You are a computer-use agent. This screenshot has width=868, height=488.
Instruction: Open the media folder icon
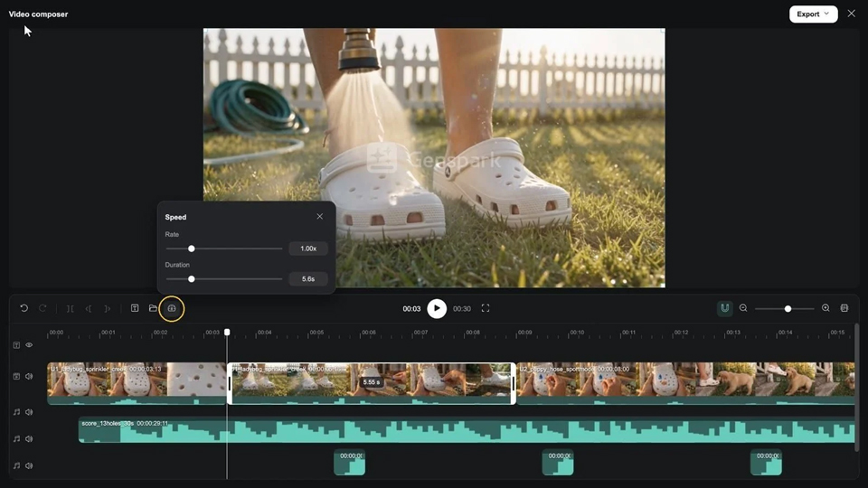coord(154,308)
